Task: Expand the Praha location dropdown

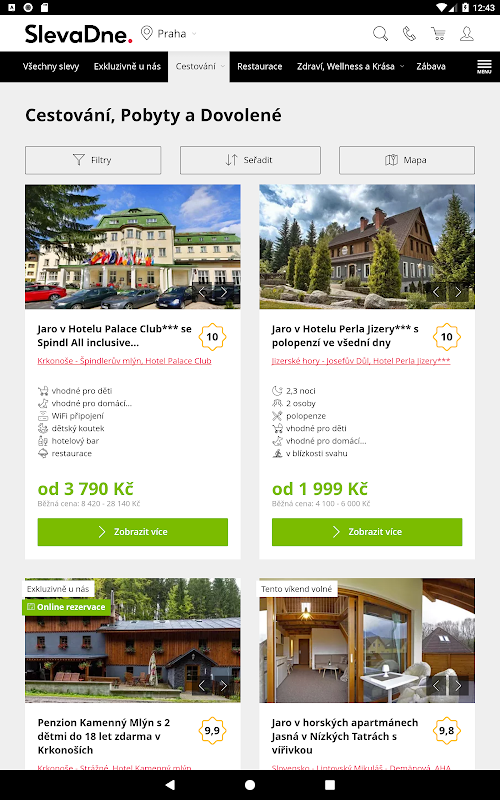Action: (169, 34)
